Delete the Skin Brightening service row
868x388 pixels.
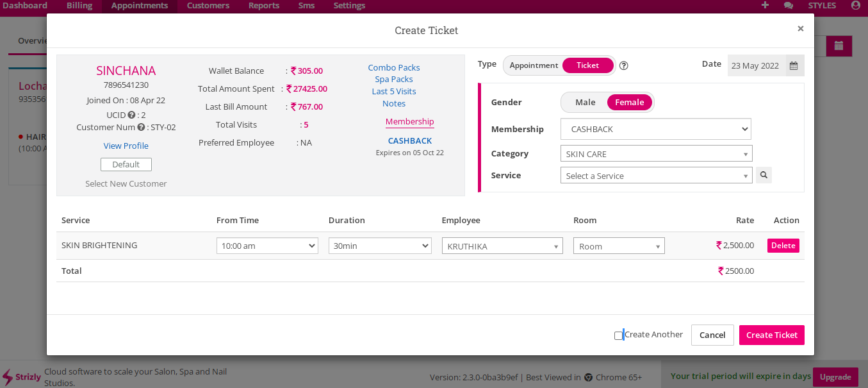[x=783, y=246]
